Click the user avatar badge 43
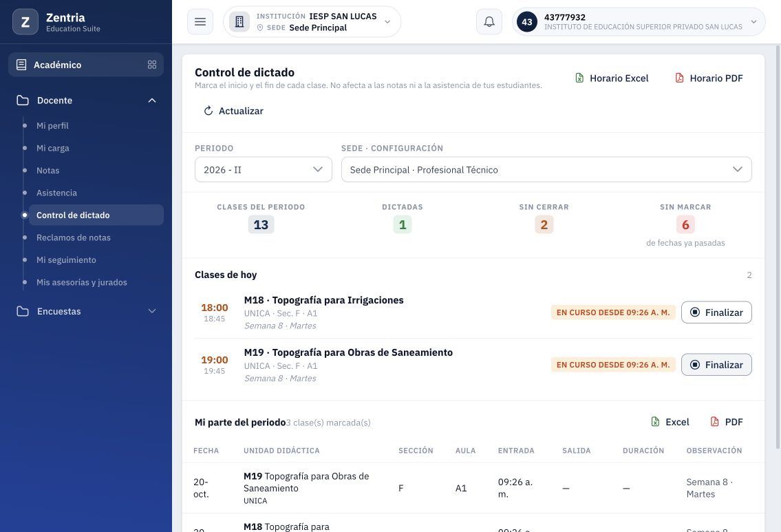This screenshot has height=532, width=781. [x=527, y=22]
